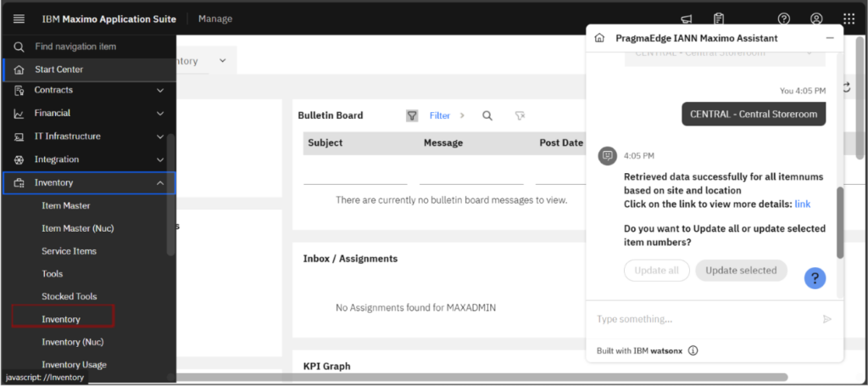Click the watsonx info icon
This screenshot has width=868, height=386.
point(693,350)
